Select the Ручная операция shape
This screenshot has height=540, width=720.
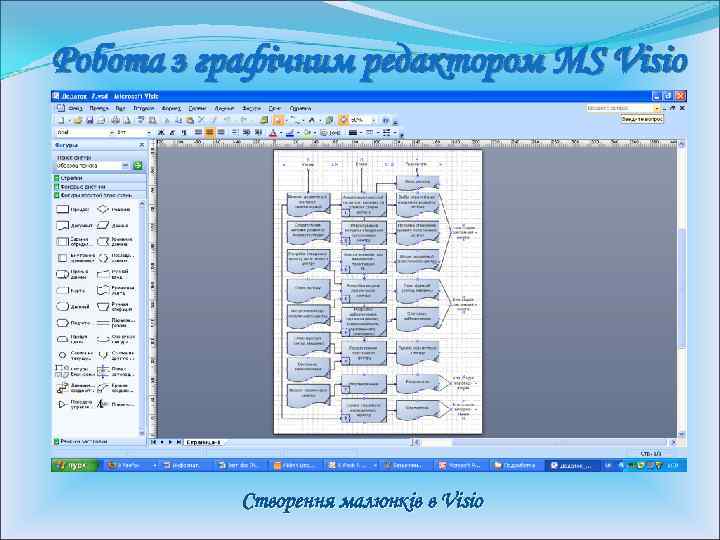(x=116, y=306)
